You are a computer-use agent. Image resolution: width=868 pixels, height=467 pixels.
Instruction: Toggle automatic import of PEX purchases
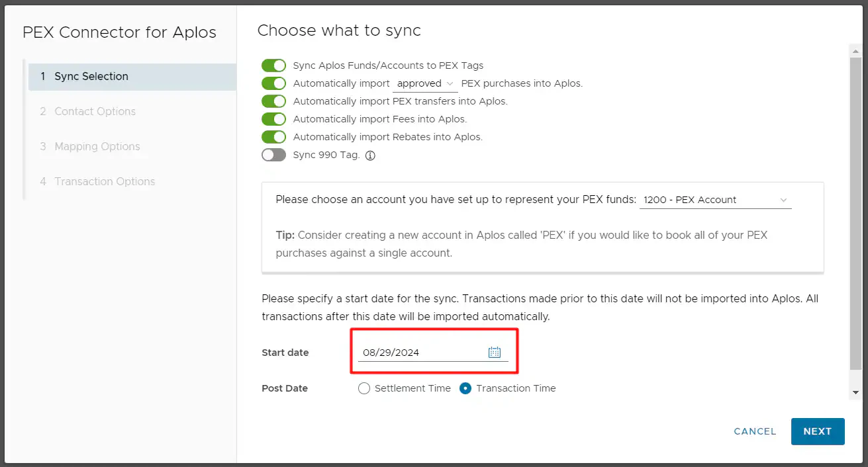273,83
